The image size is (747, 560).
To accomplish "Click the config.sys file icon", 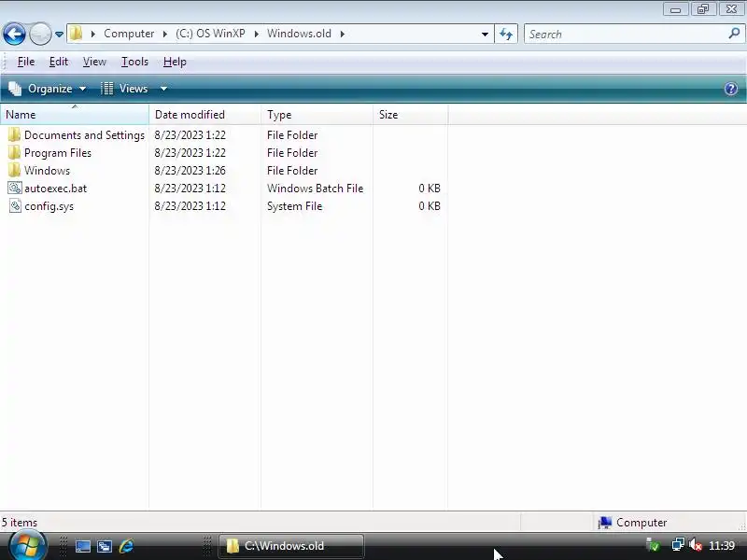I will click(x=15, y=205).
